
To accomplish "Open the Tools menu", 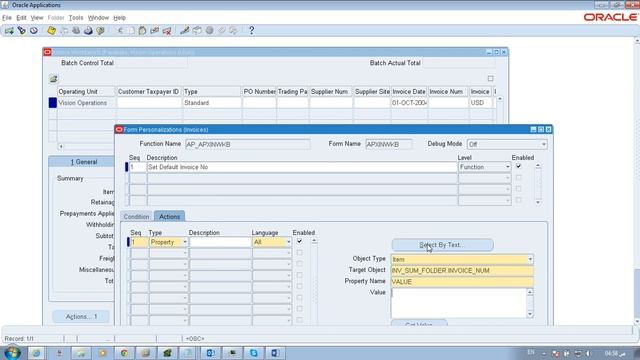I will click(x=76, y=18).
